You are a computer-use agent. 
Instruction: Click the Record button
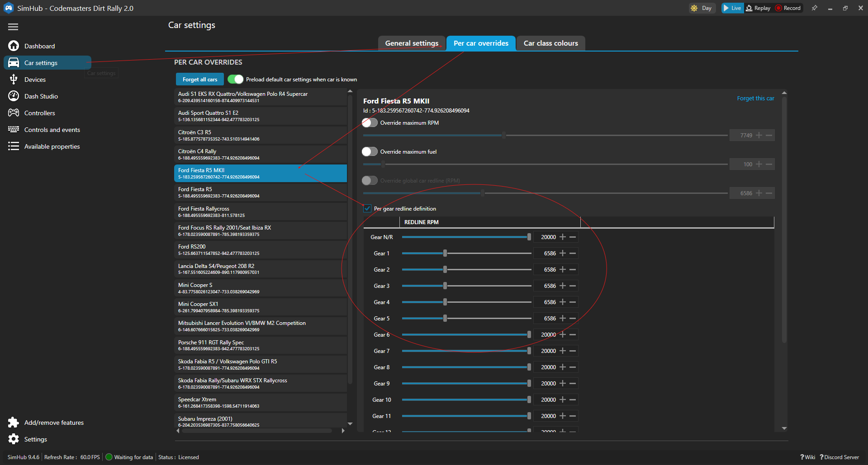coord(788,8)
